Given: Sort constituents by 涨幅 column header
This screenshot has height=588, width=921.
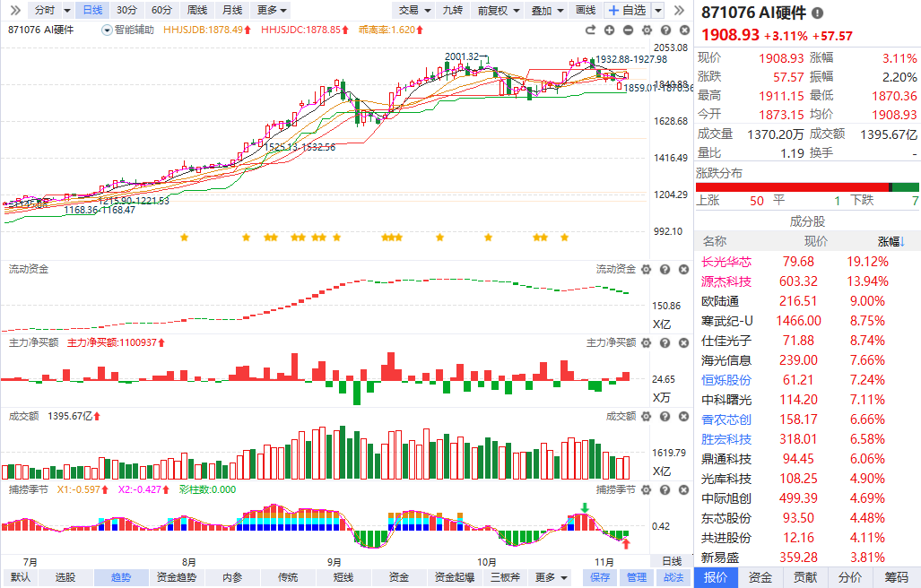Looking at the screenshot, I should coord(891,241).
